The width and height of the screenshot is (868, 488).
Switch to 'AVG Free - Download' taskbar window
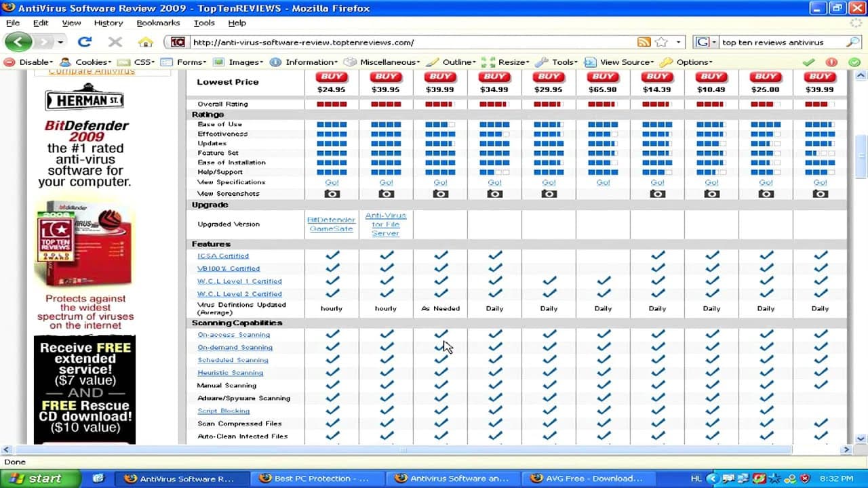point(590,479)
